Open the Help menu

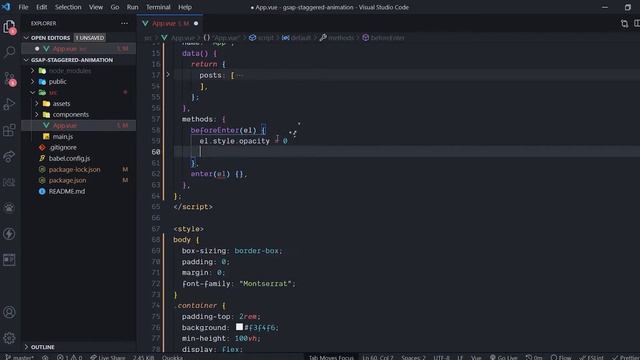184,7
